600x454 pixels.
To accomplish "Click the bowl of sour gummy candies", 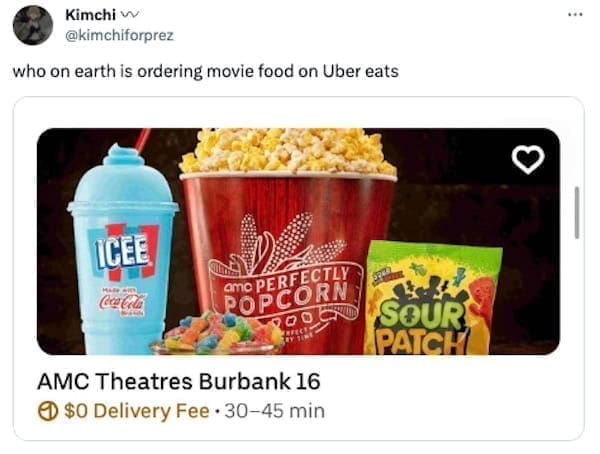I will point(217,334).
